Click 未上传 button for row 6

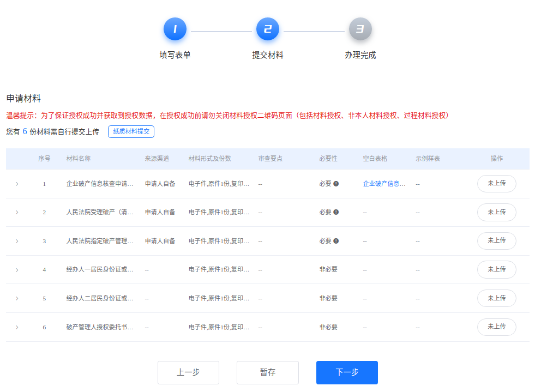coord(496,327)
